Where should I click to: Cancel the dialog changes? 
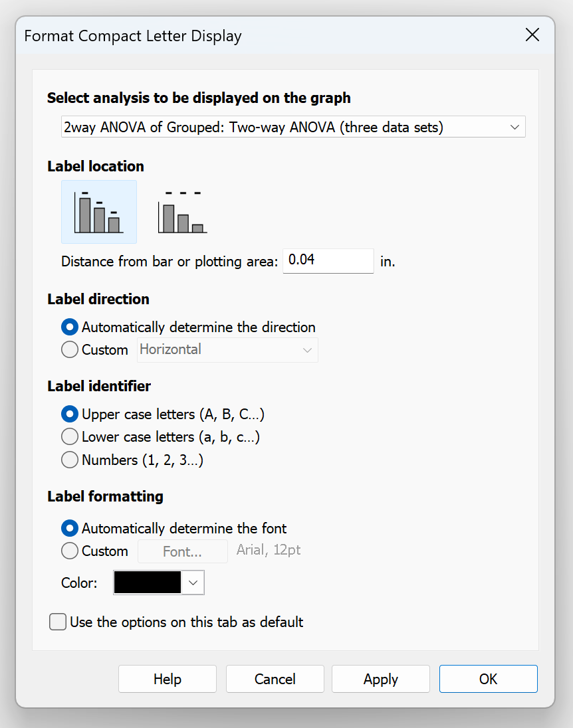(275, 679)
